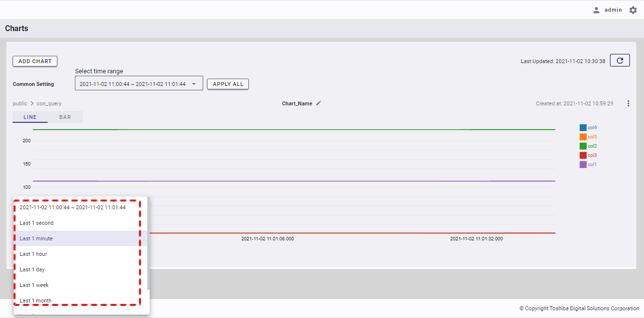
Task: Open settings gear icon in header
Action: (633, 10)
